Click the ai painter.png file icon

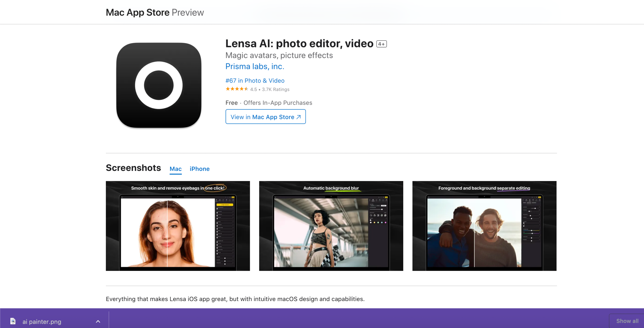tap(13, 321)
